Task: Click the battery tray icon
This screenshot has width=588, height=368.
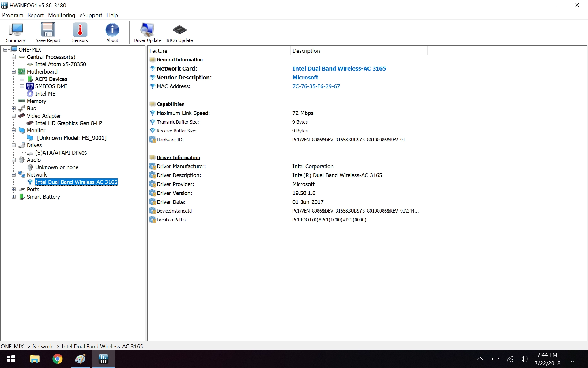Action: coord(495,359)
